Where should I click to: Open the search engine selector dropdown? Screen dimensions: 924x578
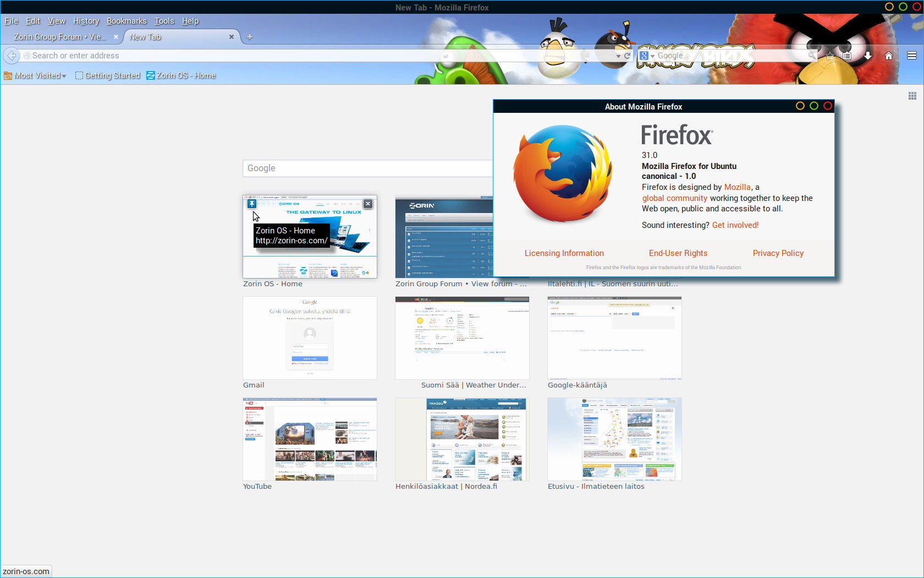pos(647,56)
